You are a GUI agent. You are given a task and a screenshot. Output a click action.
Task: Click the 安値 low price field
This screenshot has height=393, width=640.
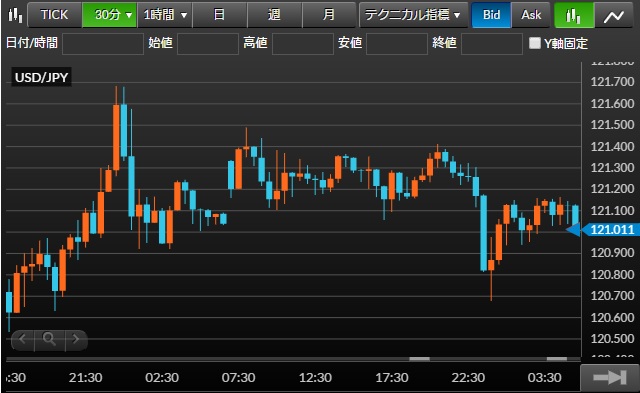[397, 44]
